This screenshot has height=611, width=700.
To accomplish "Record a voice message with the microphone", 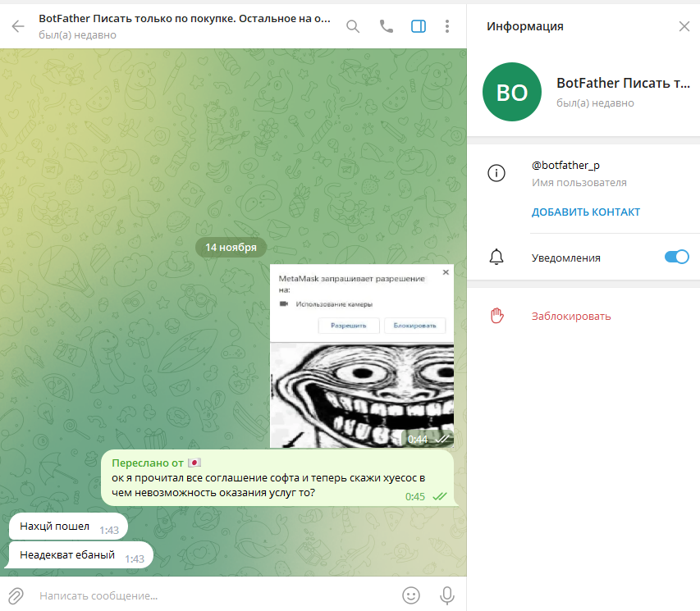I will [447, 595].
